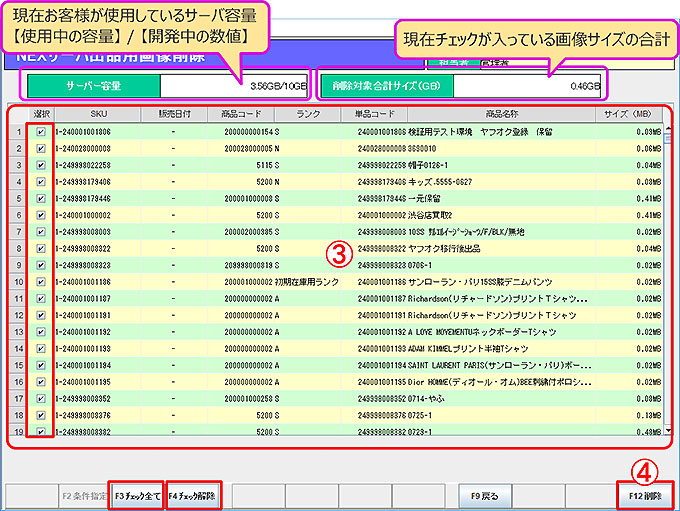Click the 販売日付 column header
The image size is (680, 511).
click(x=174, y=114)
